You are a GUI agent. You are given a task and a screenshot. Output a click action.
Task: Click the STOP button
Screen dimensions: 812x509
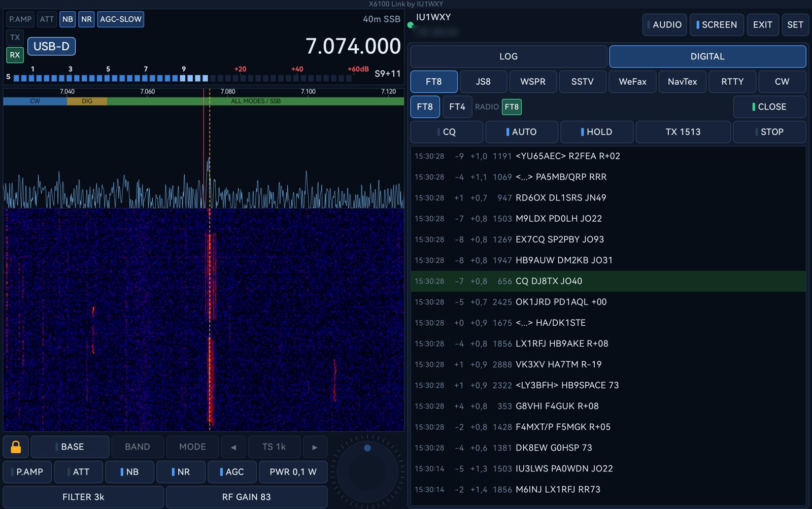pos(769,131)
